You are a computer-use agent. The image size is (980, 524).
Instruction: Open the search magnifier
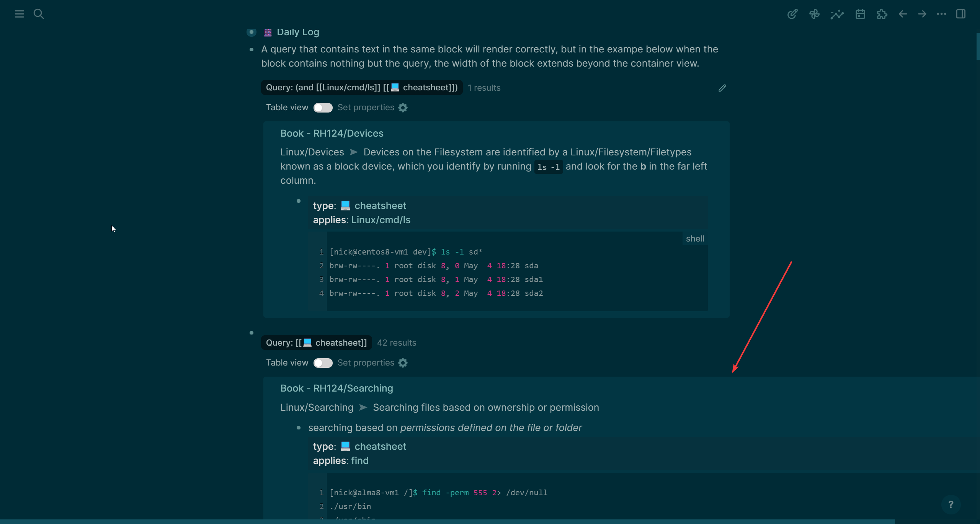[x=39, y=14]
